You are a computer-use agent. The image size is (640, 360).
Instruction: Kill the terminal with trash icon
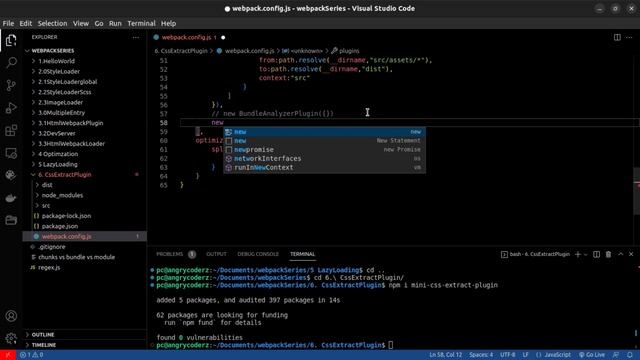tap(608, 254)
